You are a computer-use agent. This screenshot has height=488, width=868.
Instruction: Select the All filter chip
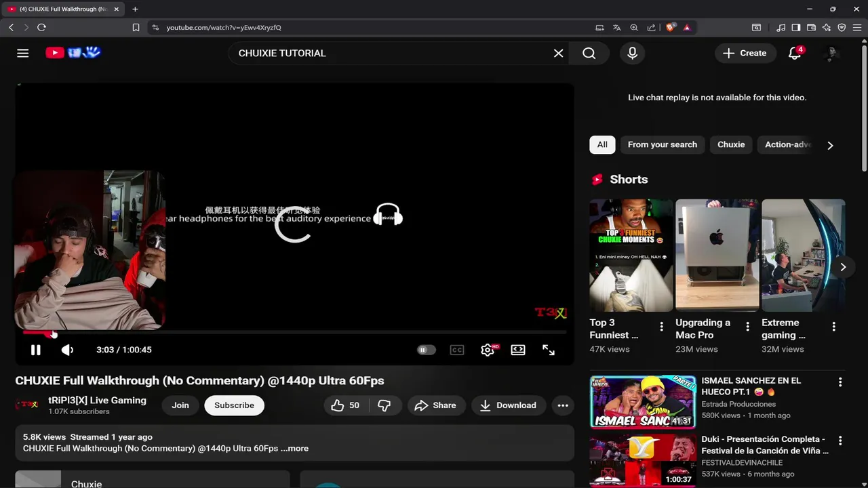(x=602, y=144)
